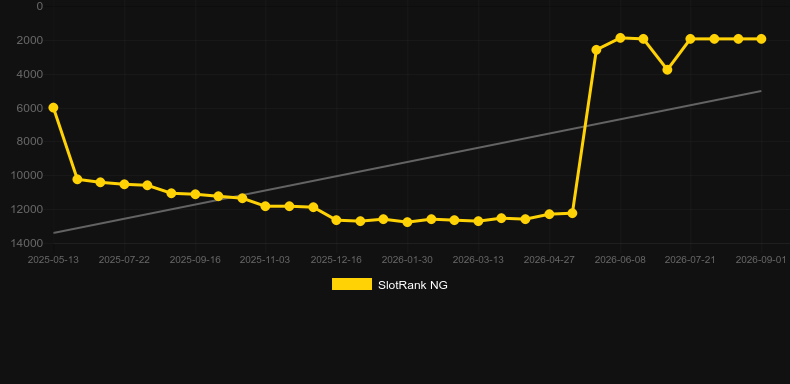The width and height of the screenshot is (790, 384).
Task: Click the last low point before the sharp rise
Action: pyautogui.click(x=572, y=213)
